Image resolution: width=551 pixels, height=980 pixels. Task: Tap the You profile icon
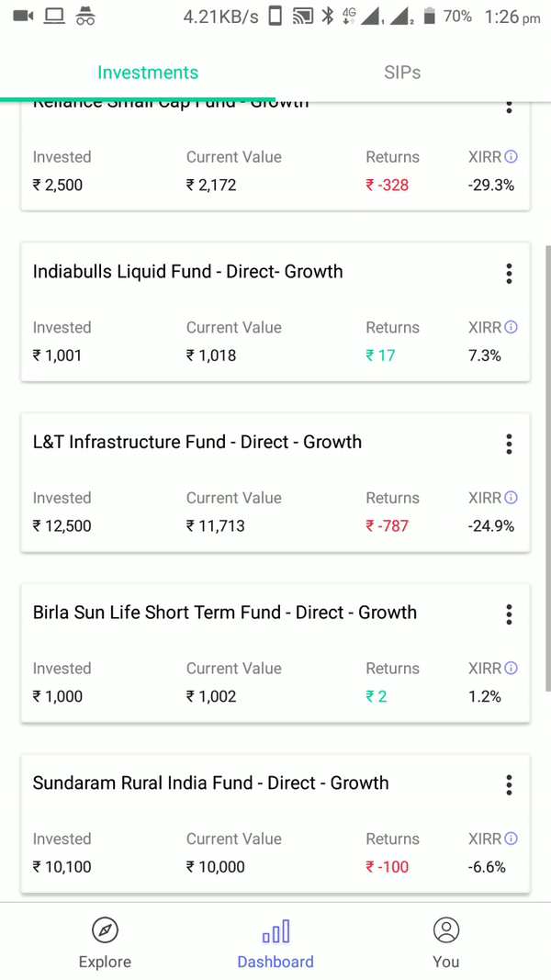(446, 930)
